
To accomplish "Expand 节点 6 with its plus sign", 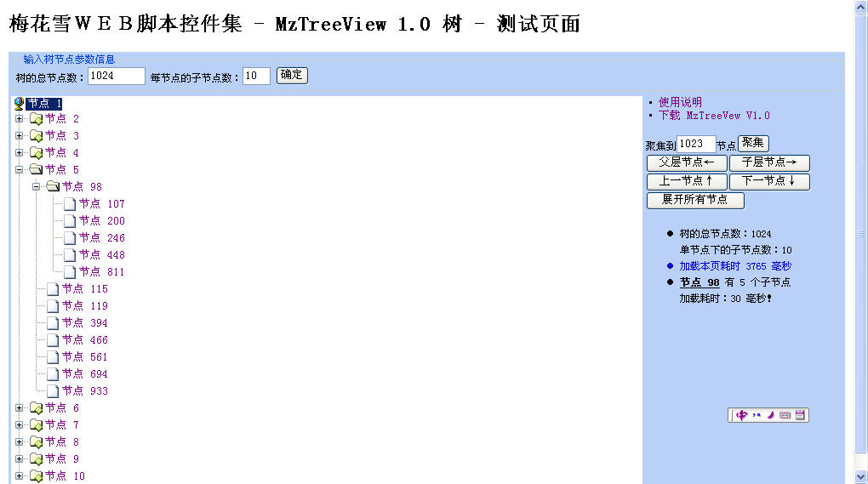I will (x=19, y=408).
